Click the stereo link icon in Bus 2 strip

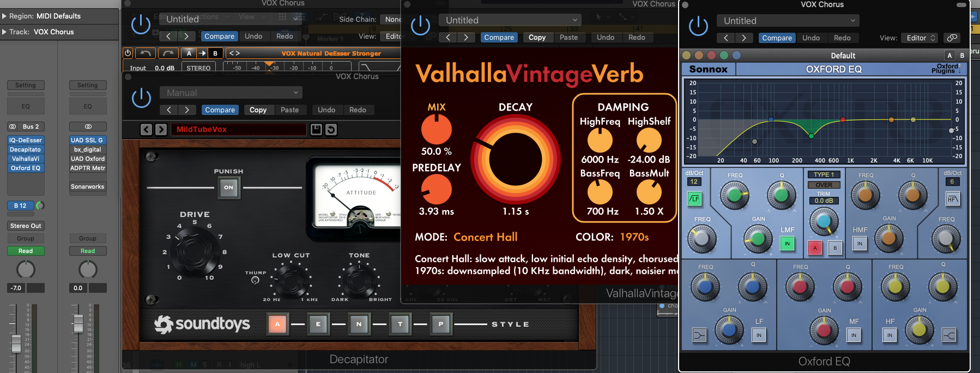(13, 127)
